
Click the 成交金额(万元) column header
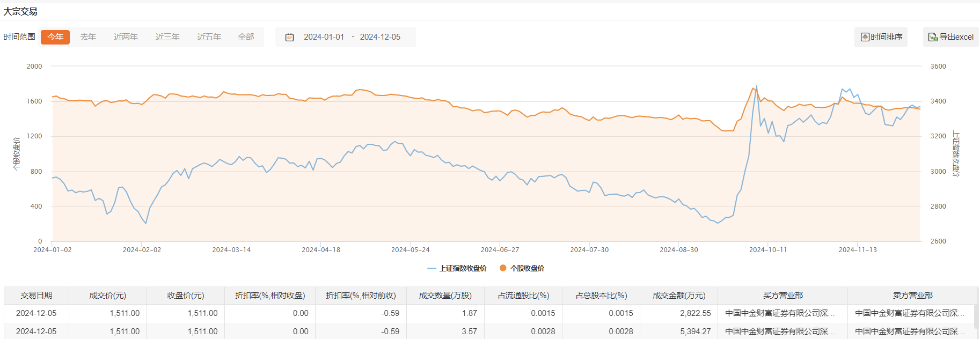pyautogui.click(x=679, y=296)
